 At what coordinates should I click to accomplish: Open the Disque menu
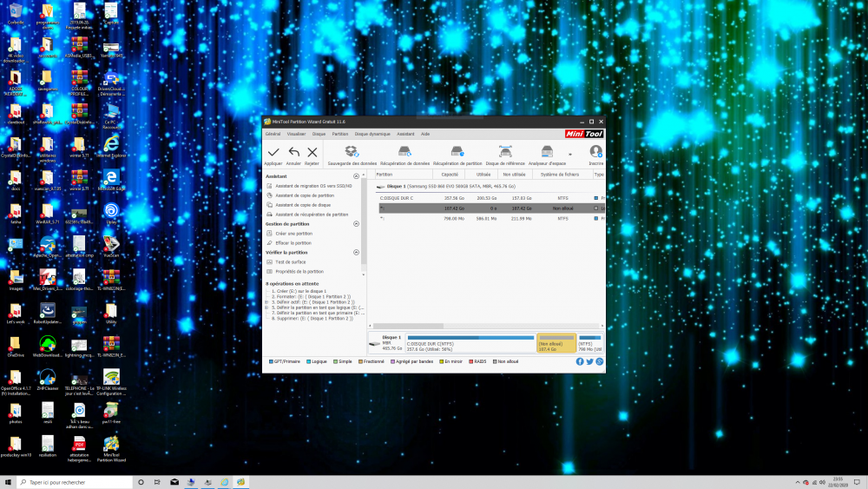tap(319, 134)
